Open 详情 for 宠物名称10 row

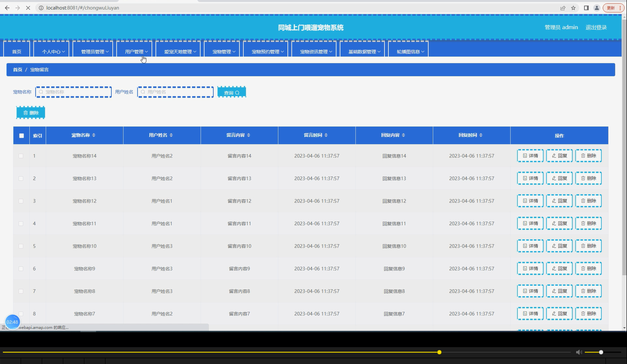[531, 246]
